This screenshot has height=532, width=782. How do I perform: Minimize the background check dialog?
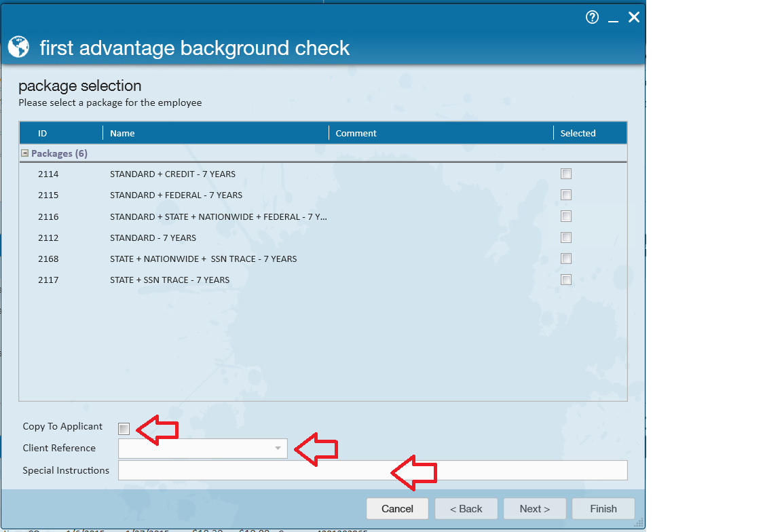click(613, 21)
